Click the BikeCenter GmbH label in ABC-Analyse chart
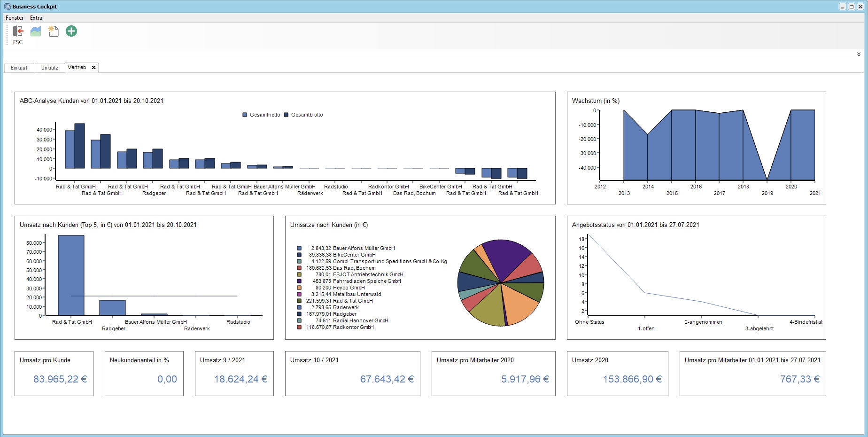This screenshot has width=868, height=437. (441, 187)
